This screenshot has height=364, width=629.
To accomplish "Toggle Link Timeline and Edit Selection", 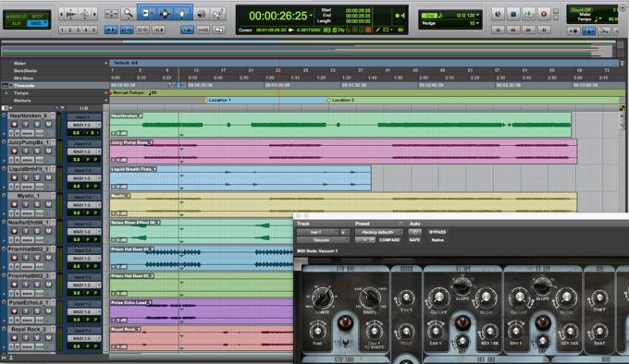I will coord(127,30).
